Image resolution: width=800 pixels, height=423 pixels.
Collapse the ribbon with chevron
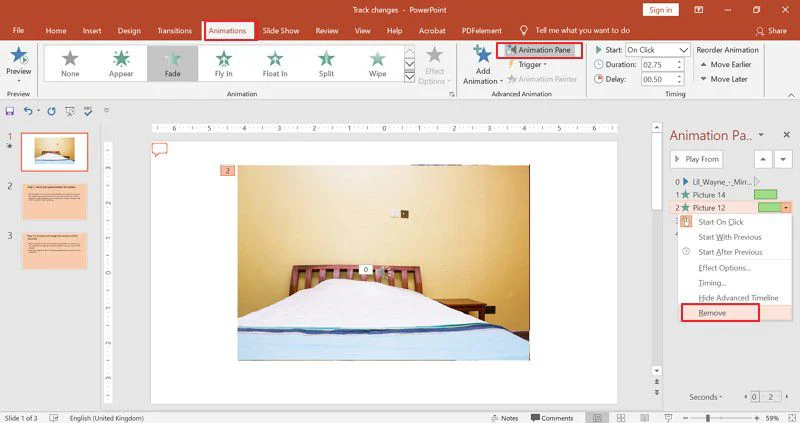(791, 95)
